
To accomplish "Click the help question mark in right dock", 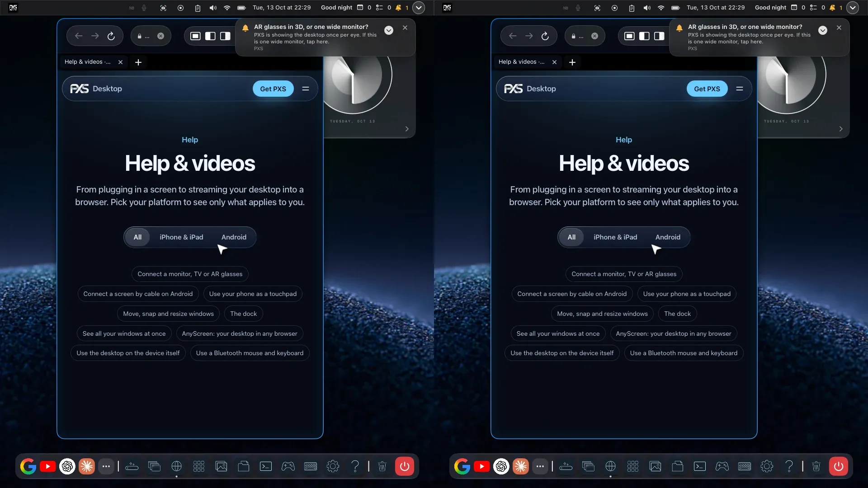I will click(x=789, y=466).
